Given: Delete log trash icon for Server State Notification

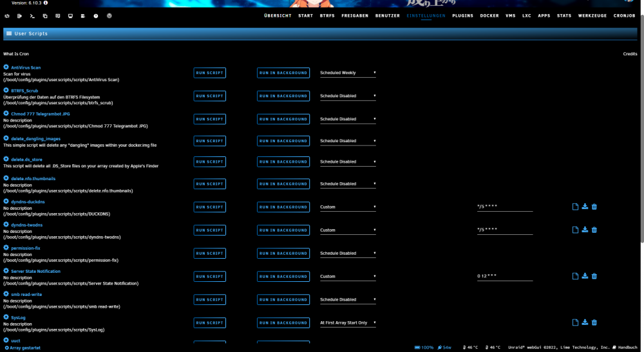Looking at the screenshot, I should click(x=594, y=276).
